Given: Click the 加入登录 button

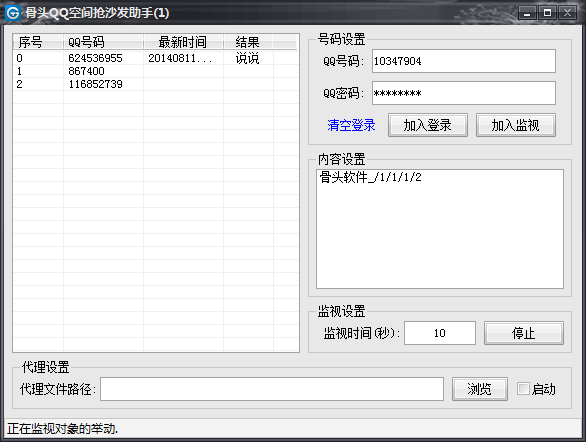Looking at the screenshot, I should [x=428, y=125].
